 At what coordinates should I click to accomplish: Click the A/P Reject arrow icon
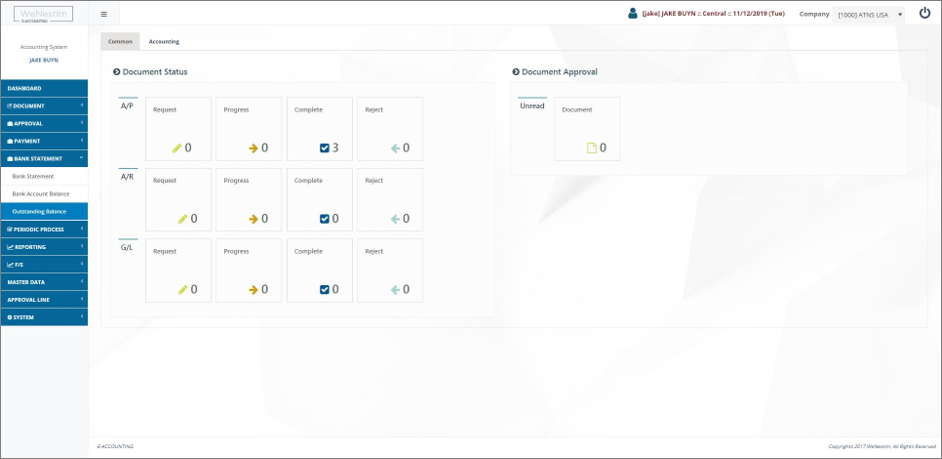tap(395, 148)
